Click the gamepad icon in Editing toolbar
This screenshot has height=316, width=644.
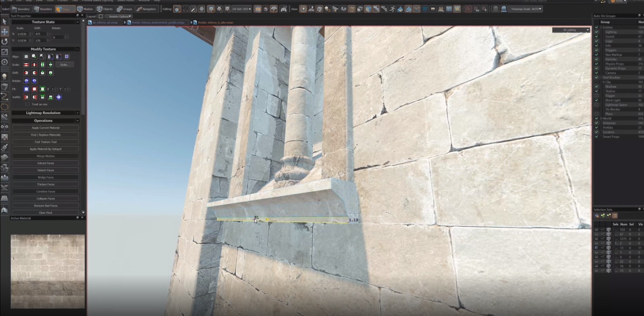tap(283, 9)
